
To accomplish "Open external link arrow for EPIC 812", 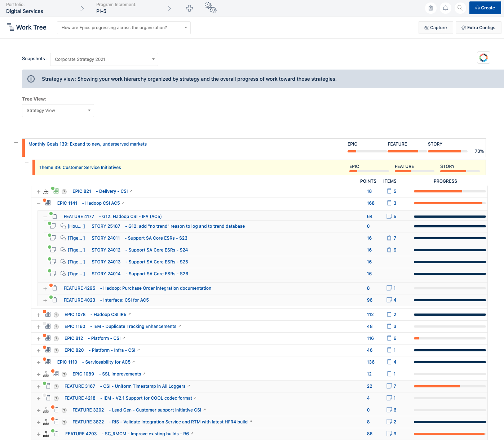I will point(124,338).
